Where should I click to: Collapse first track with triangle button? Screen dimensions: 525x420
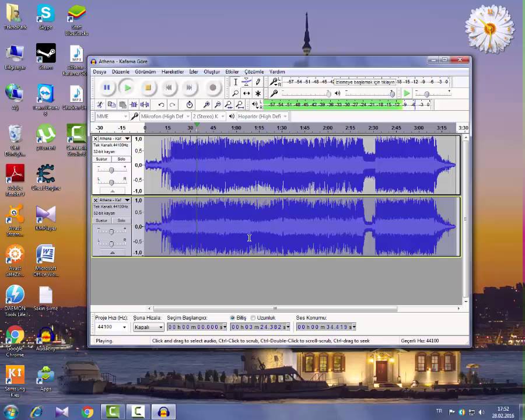pos(112,191)
